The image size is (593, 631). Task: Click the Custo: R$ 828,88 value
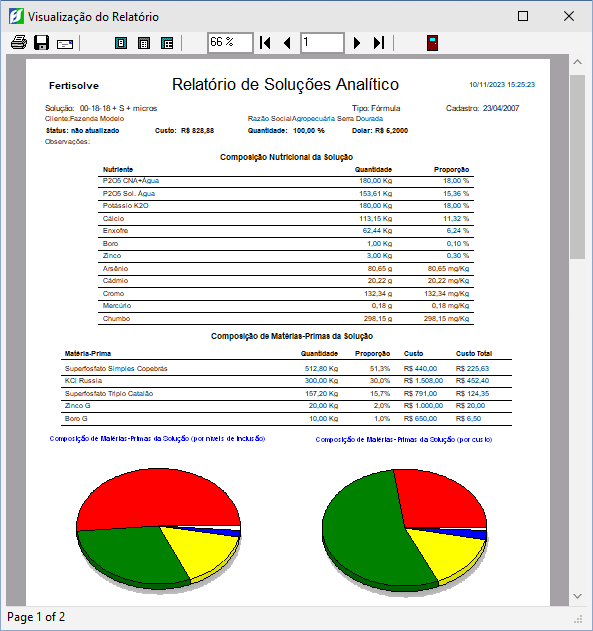[184, 130]
